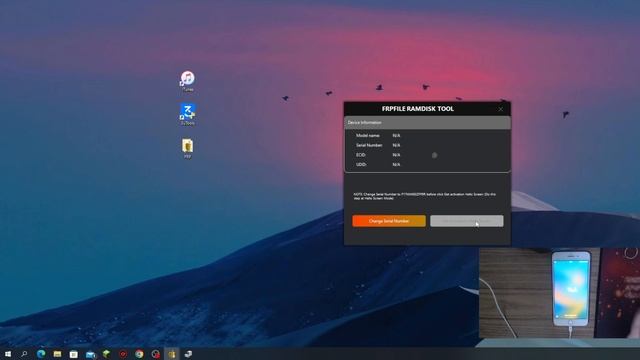Open the Mail app from the taskbar
The image size is (640, 360).
click(x=90, y=354)
